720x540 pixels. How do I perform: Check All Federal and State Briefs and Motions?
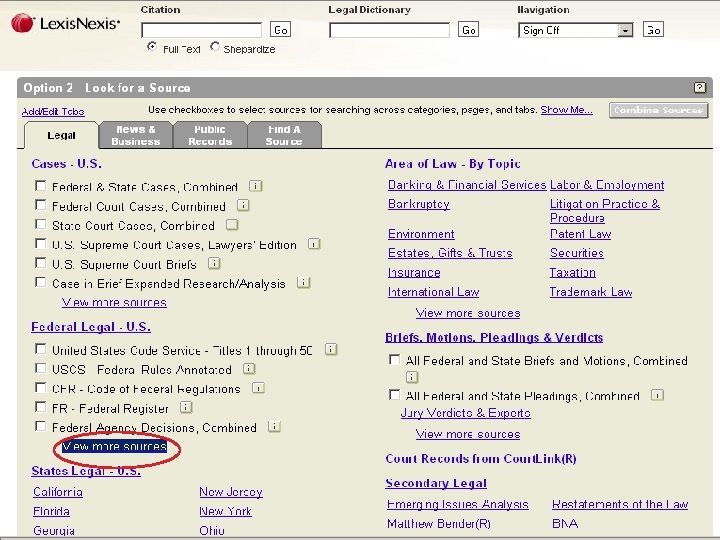tap(394, 359)
